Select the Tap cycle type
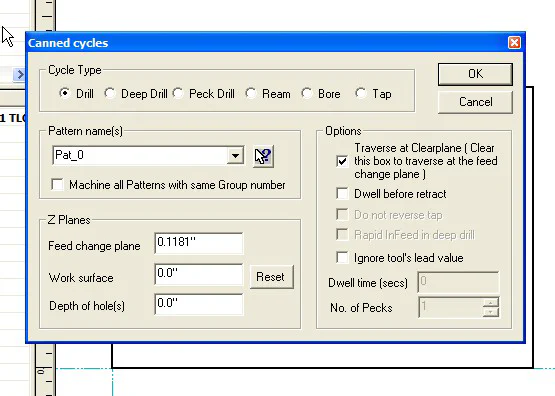 [361, 93]
